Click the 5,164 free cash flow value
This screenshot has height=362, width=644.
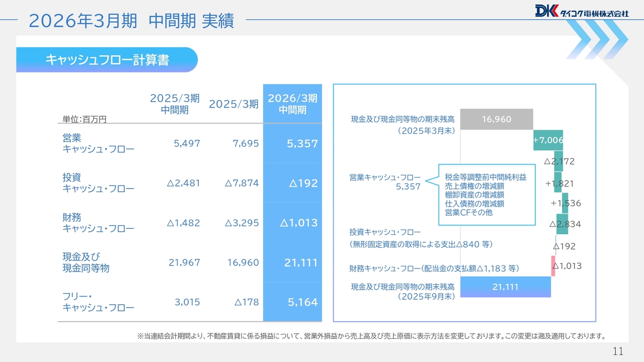(x=302, y=302)
